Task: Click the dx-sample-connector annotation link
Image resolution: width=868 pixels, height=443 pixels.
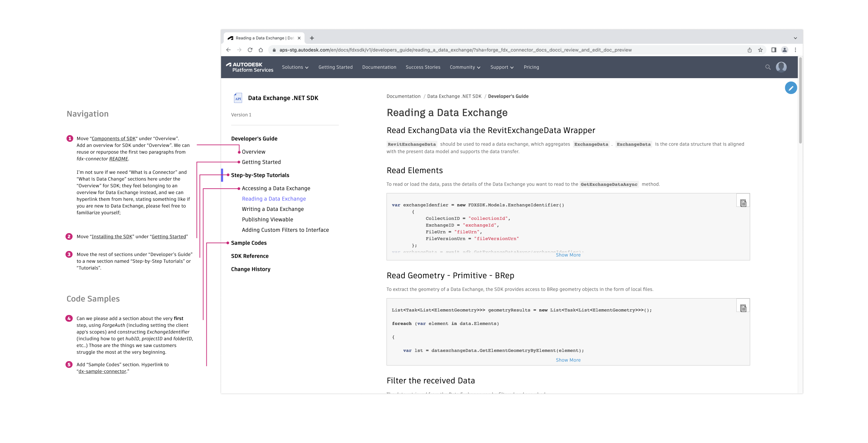Action: [102, 372]
